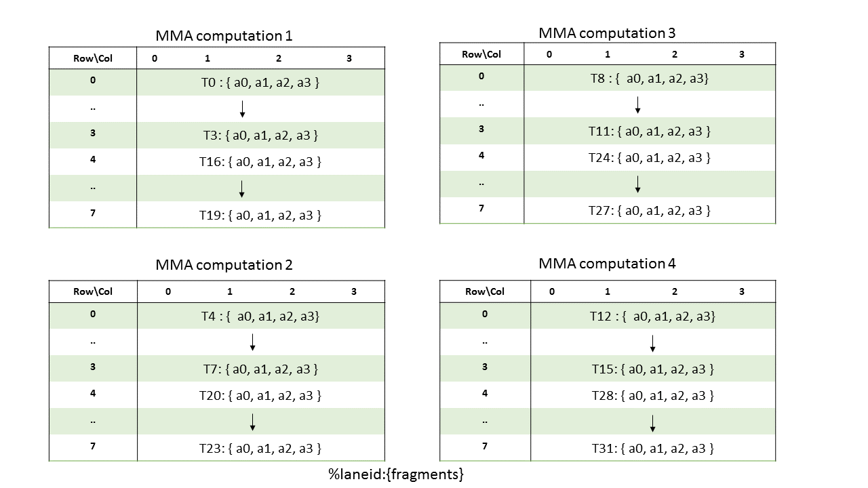Click the arrow below T8 row
This screenshot has height=488, width=868.
tap(637, 105)
